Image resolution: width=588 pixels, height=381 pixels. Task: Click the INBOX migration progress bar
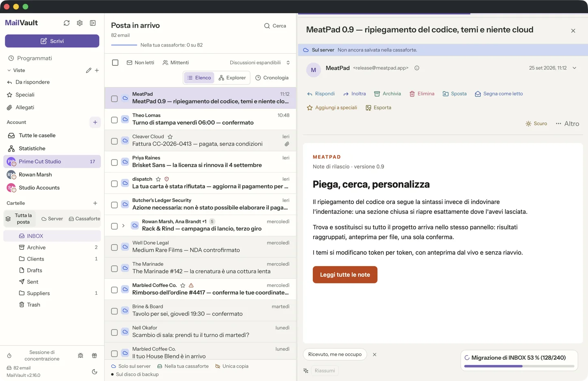point(519,366)
